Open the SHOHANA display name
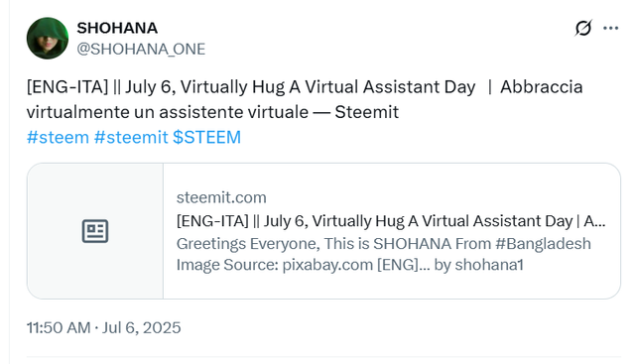The width and height of the screenshot is (635, 364). coord(117,28)
